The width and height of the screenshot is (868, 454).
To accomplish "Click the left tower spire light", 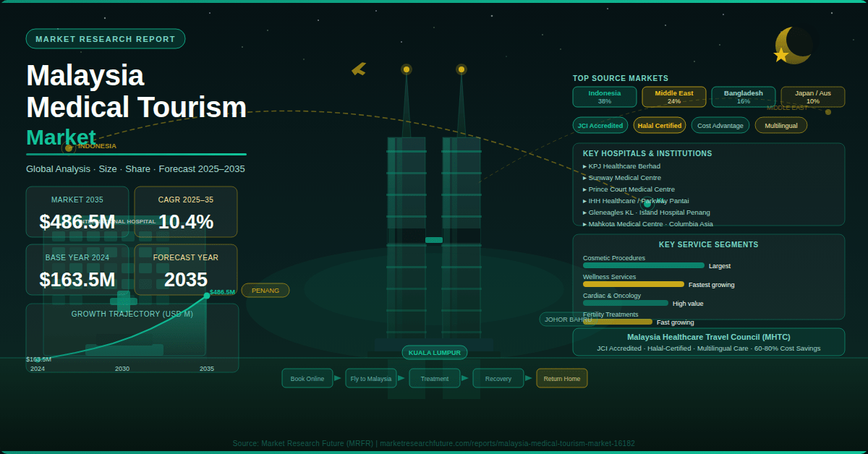I will tap(407, 69).
